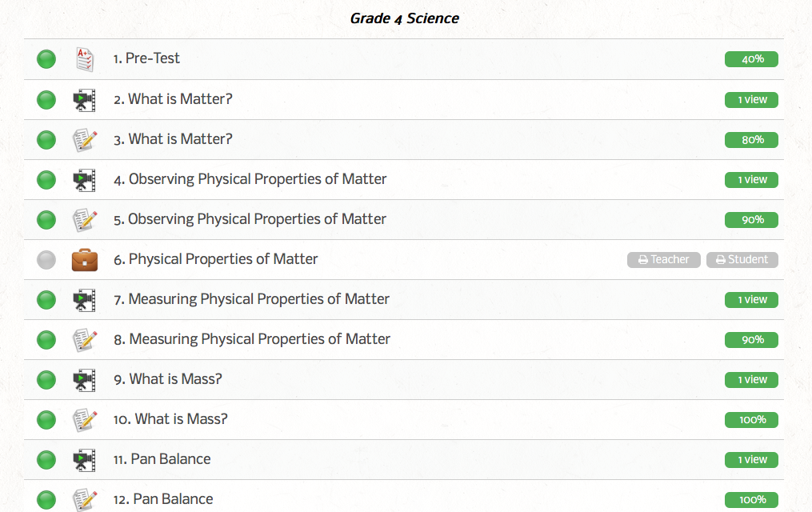The image size is (812, 512).
Task: Click the notepad quiz icon for lesson 3
Action: click(84, 140)
